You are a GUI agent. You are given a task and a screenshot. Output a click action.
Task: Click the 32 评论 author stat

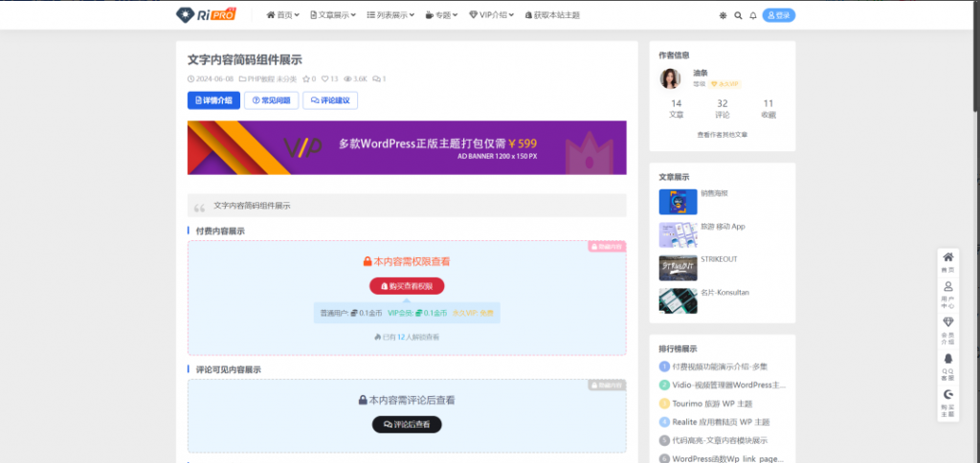click(x=723, y=109)
